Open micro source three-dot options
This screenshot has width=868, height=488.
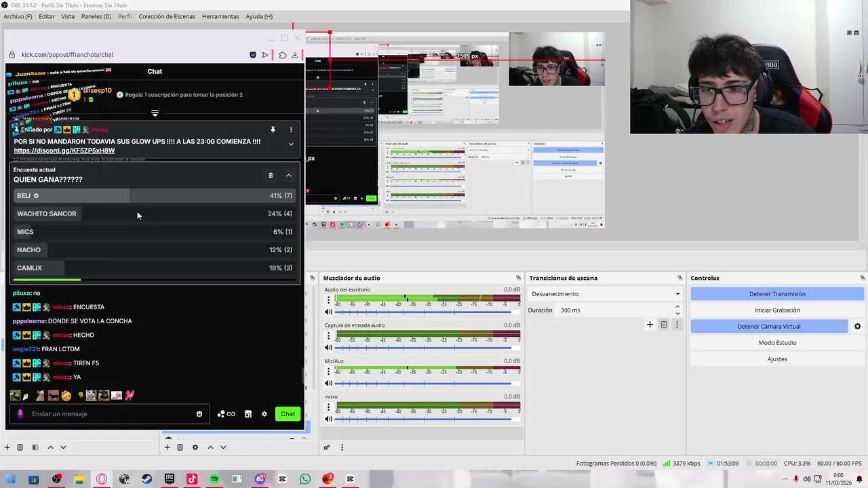coord(329,407)
